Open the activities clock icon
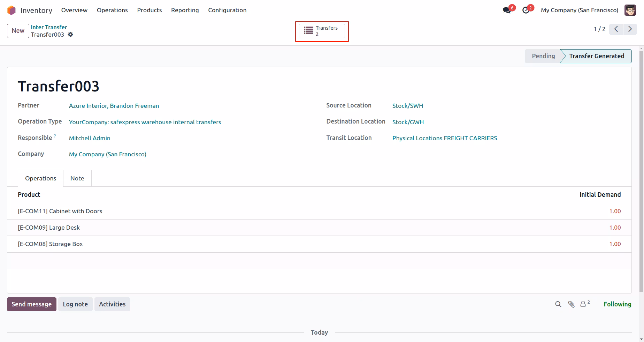The image size is (644, 342). pyautogui.click(x=526, y=10)
